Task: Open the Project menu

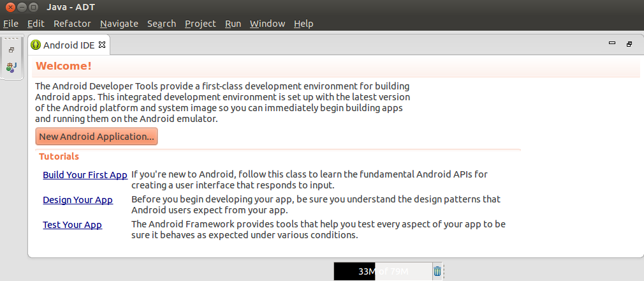Action: pos(200,24)
